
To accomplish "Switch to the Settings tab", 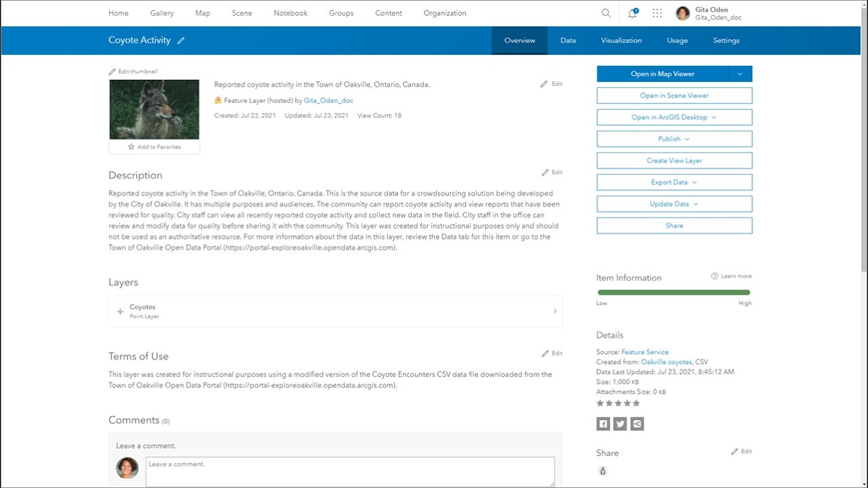I will click(726, 41).
